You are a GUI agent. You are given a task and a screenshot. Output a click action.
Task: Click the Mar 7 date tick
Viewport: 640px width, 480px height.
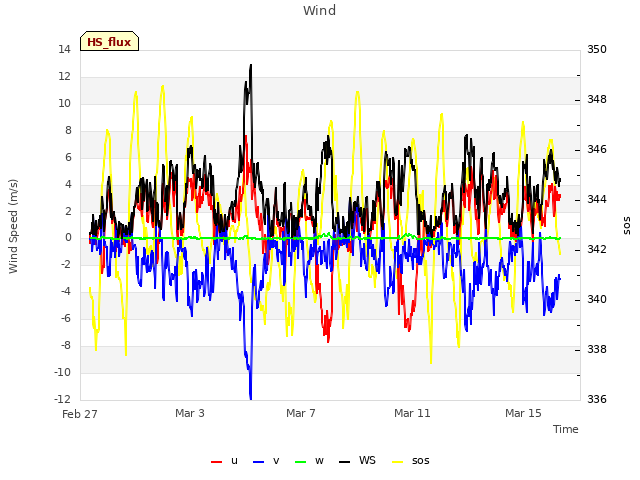pyautogui.click(x=301, y=413)
